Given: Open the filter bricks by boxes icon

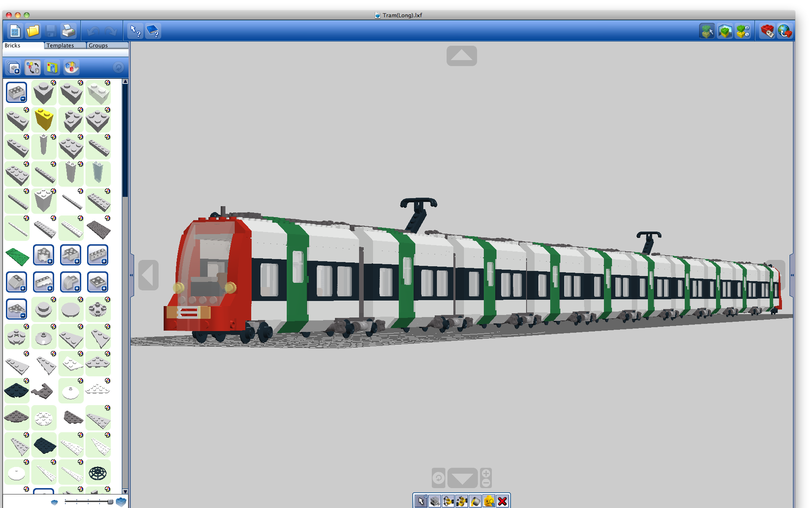Looking at the screenshot, I should click(x=52, y=67).
